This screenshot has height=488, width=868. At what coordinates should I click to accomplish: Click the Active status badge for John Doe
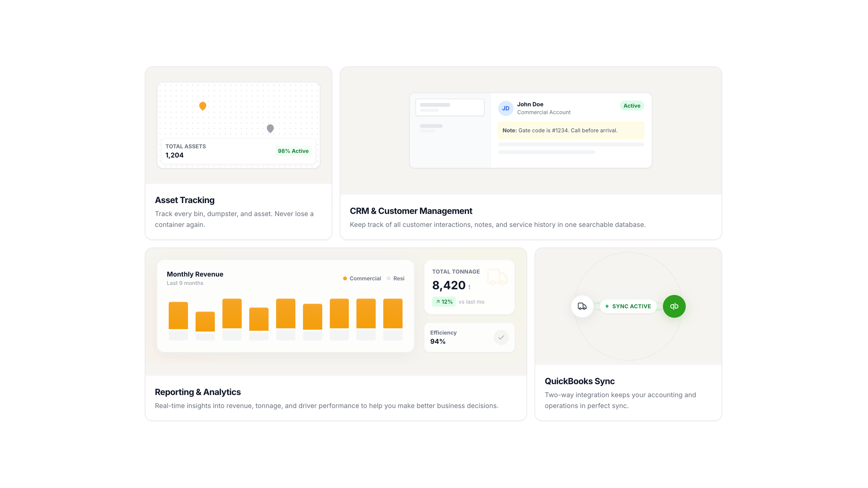click(631, 106)
